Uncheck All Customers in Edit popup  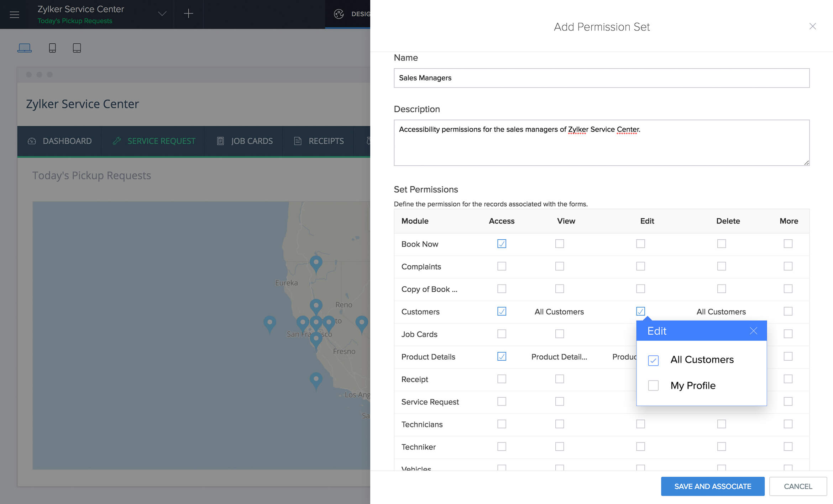tap(653, 360)
